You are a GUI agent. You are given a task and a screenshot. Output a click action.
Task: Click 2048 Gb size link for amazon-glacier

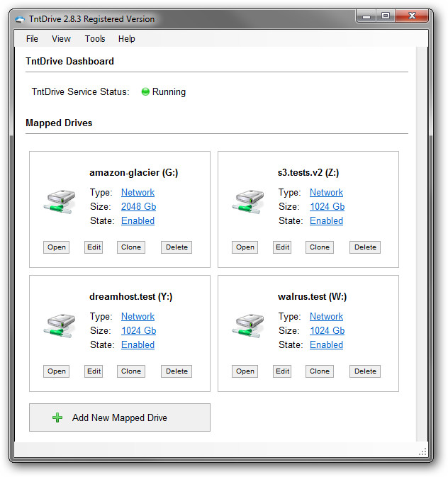tap(138, 206)
